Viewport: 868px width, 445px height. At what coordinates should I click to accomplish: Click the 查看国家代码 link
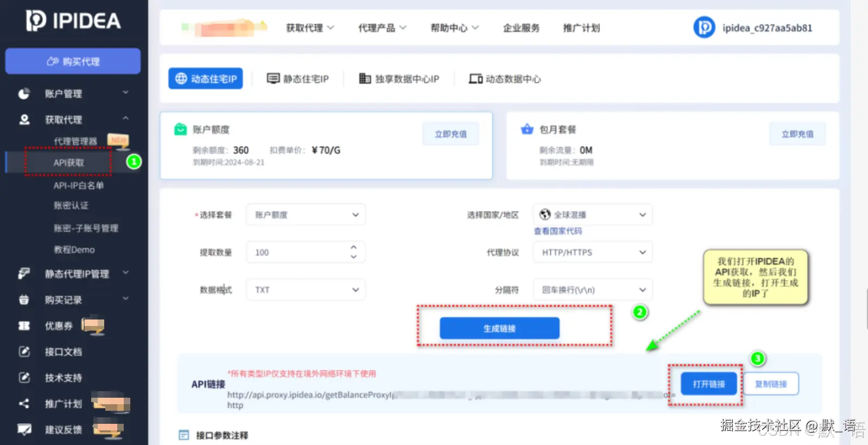[557, 231]
